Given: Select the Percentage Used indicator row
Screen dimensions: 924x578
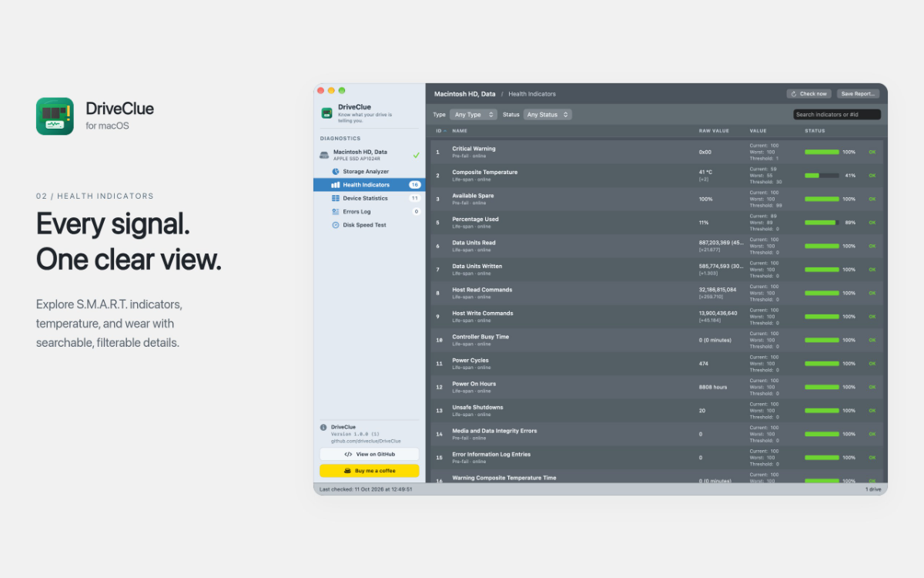Looking at the screenshot, I should click(x=657, y=223).
